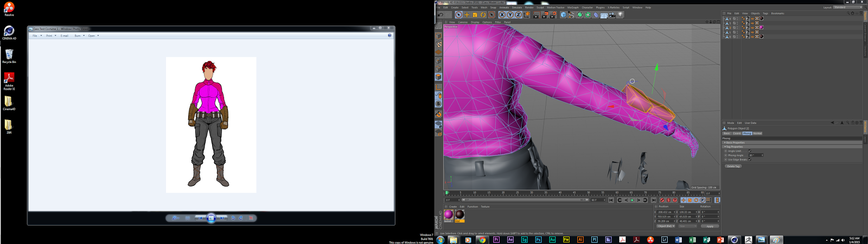The height and width of the screenshot is (244, 868).
Task: Open the Open dropdown in Photo Viewer
Action: point(93,35)
